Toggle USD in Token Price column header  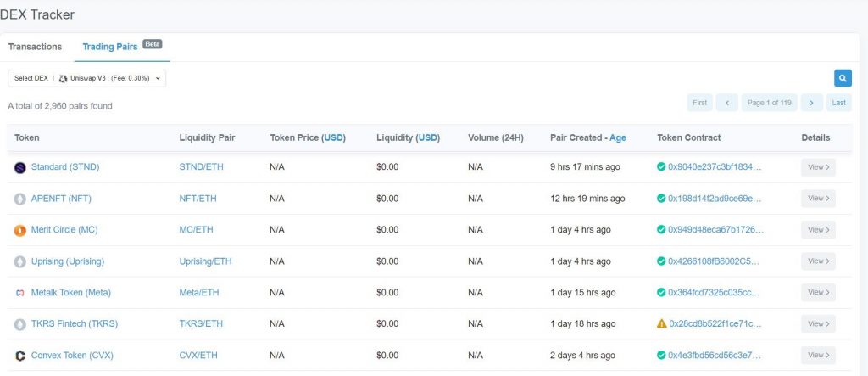pyautogui.click(x=334, y=137)
